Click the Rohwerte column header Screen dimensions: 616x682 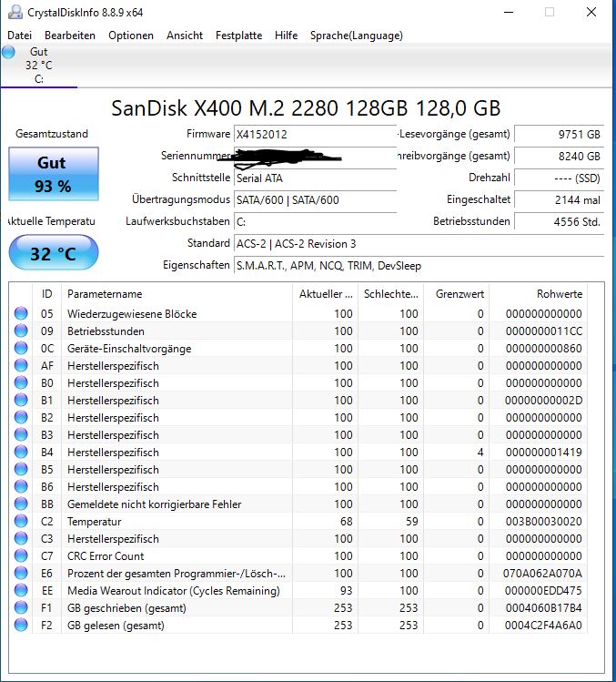(x=539, y=294)
